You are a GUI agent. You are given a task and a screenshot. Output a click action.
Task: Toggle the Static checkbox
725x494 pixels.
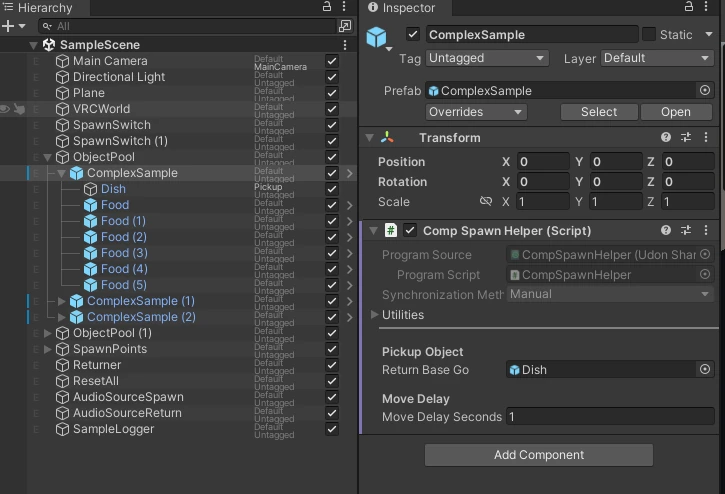(649, 34)
